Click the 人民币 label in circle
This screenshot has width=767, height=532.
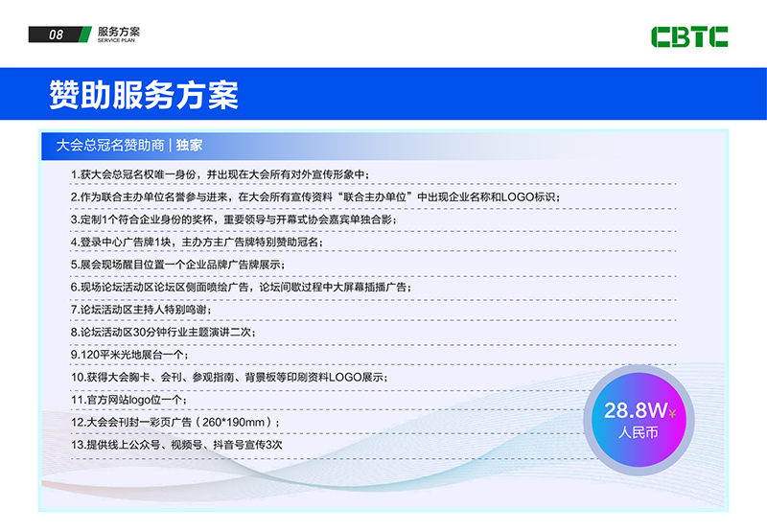click(x=638, y=432)
